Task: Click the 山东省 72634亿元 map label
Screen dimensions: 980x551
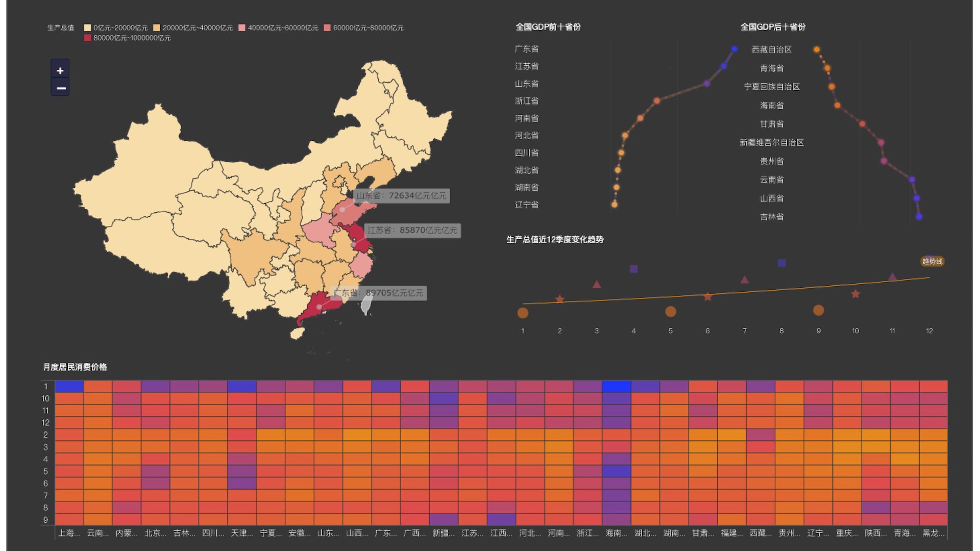Action: (x=401, y=195)
